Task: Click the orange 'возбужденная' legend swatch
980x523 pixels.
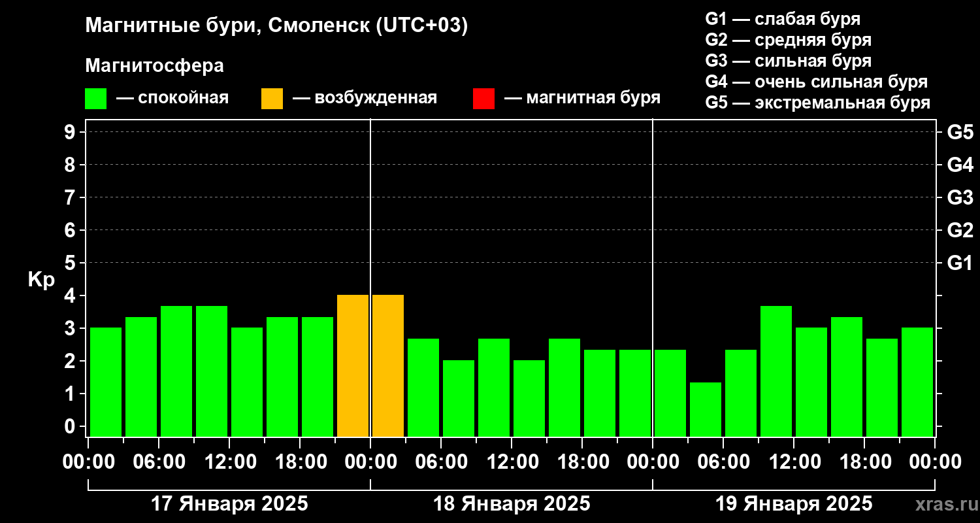Action: coord(272,99)
